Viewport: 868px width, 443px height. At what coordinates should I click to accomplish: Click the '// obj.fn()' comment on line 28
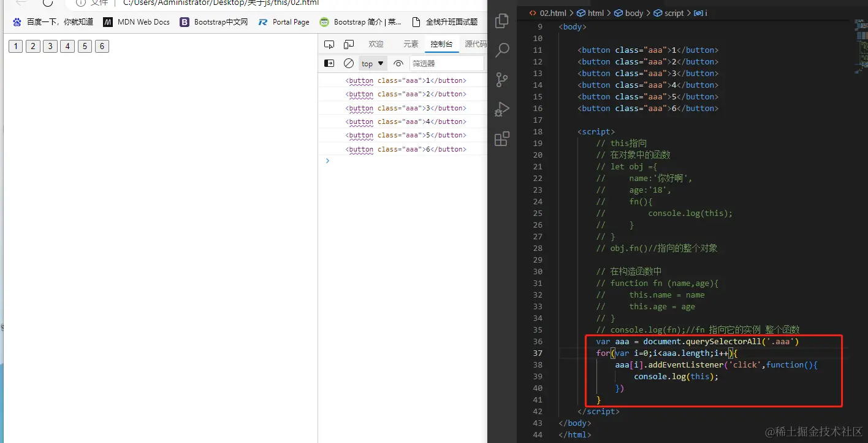(657, 248)
